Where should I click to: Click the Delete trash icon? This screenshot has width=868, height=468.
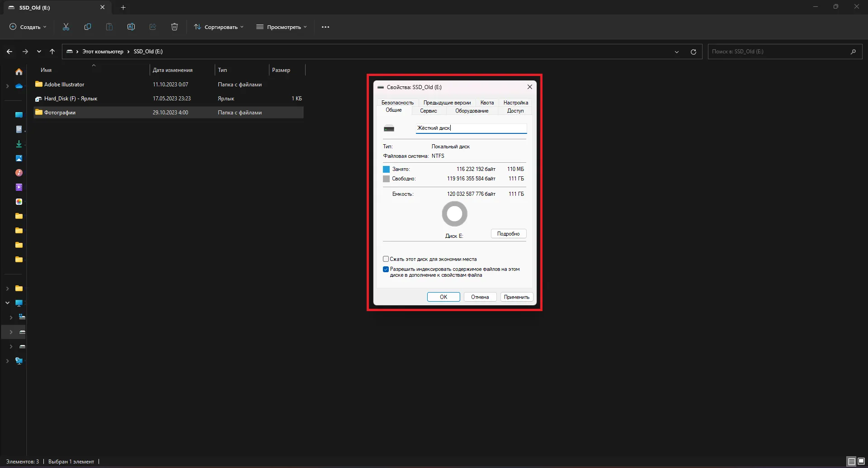tap(175, 27)
